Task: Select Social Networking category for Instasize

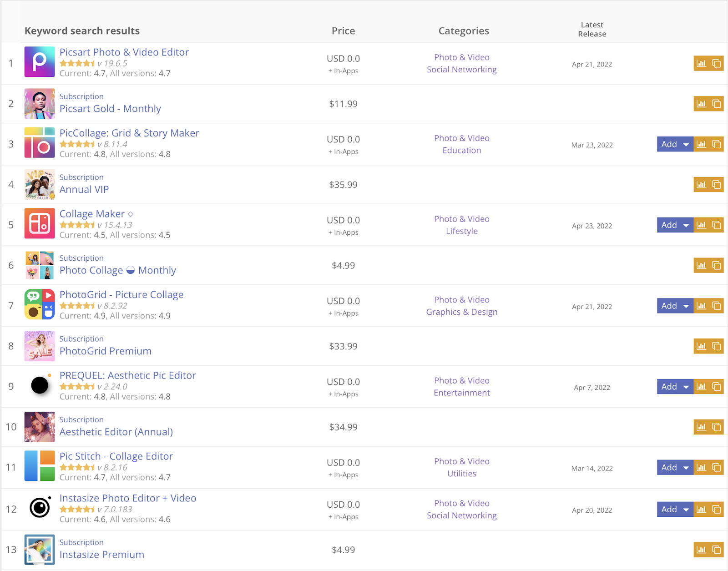Action: pyautogui.click(x=462, y=515)
